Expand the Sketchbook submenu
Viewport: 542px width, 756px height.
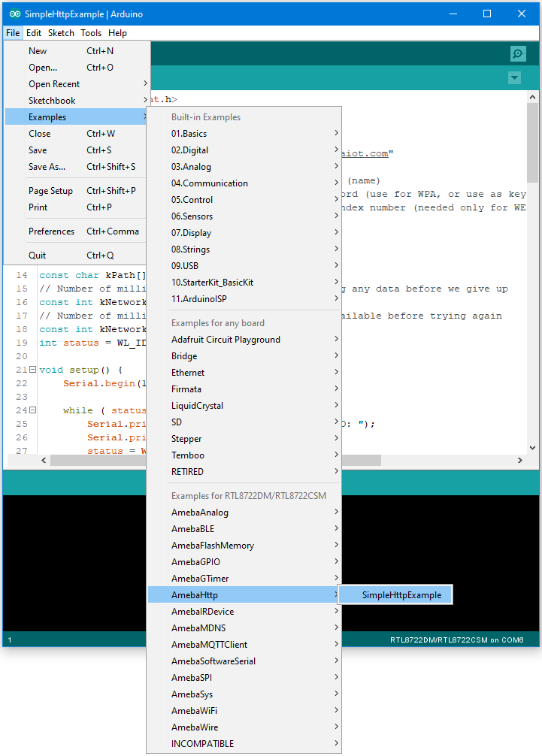77,100
